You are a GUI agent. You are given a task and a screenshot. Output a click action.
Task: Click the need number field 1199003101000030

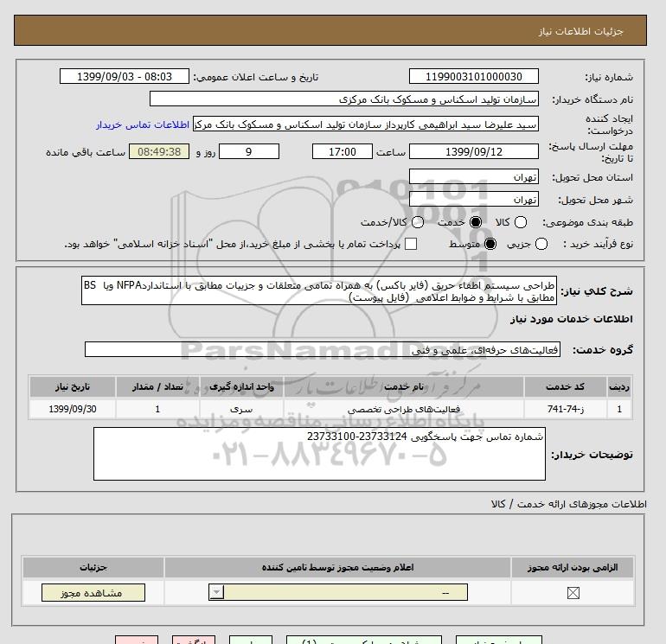point(474,77)
